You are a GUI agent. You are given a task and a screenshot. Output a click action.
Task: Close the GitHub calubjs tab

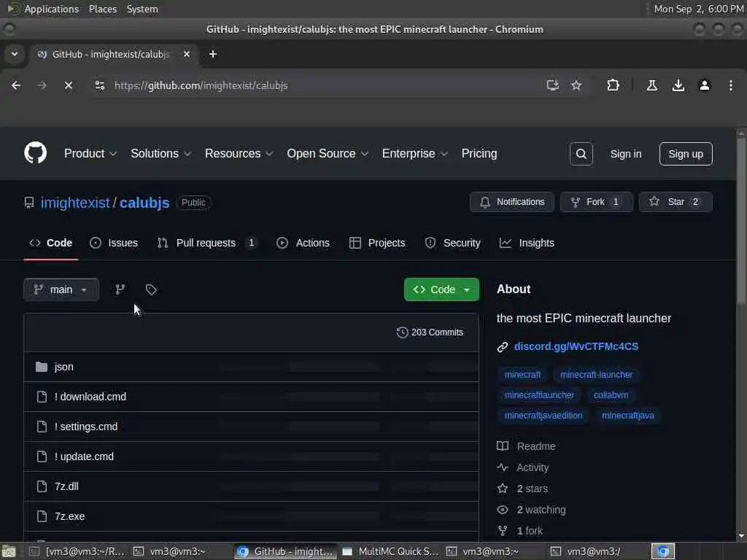pos(187,54)
